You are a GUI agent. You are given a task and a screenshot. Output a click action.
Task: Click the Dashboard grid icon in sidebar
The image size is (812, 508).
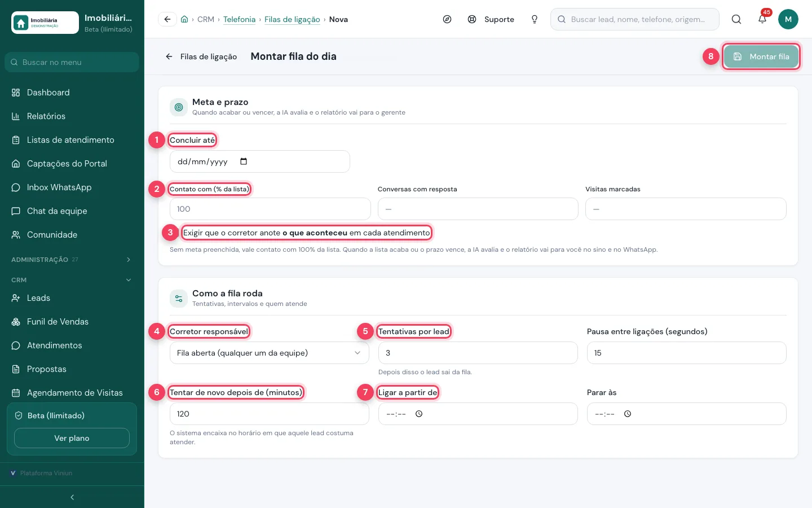click(16, 93)
